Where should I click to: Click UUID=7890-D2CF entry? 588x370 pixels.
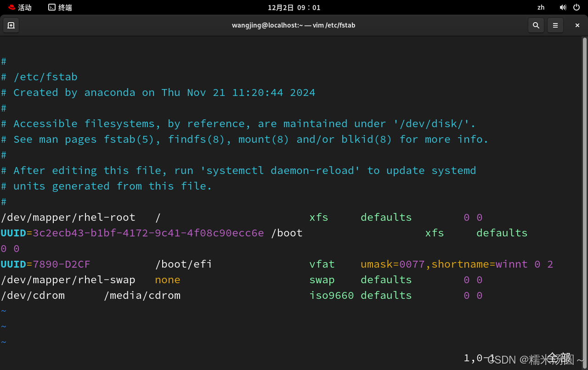click(x=45, y=264)
